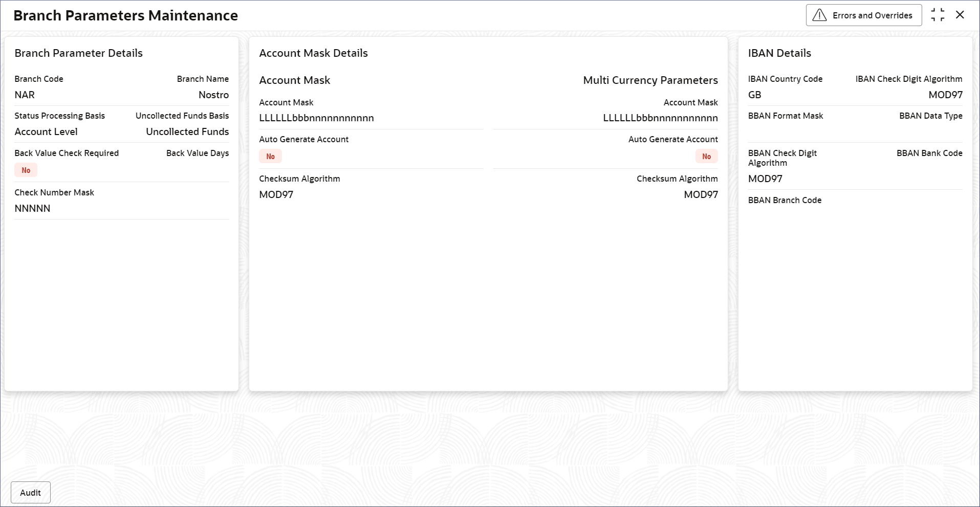
Task: Select the Branch Name value Nostro
Action: (x=213, y=95)
